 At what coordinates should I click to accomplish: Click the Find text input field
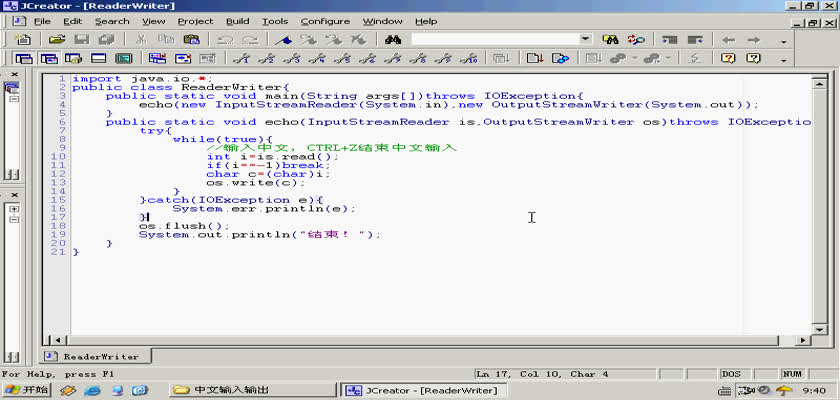pos(495,39)
